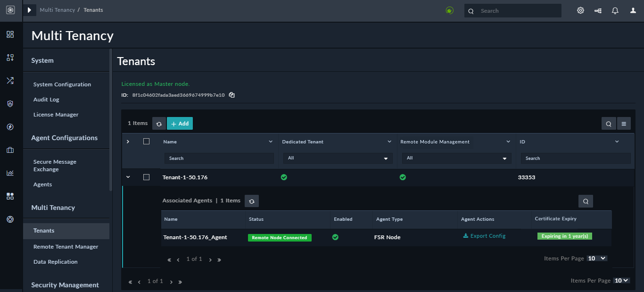644x292 pixels.
Task: Open the settings gear in top bar
Action: (x=580, y=10)
